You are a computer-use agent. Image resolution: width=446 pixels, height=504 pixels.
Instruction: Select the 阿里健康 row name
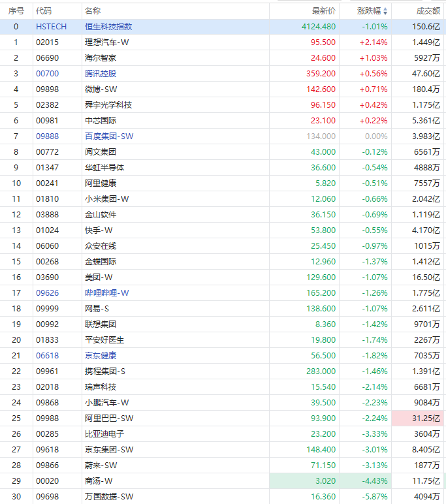101,183
